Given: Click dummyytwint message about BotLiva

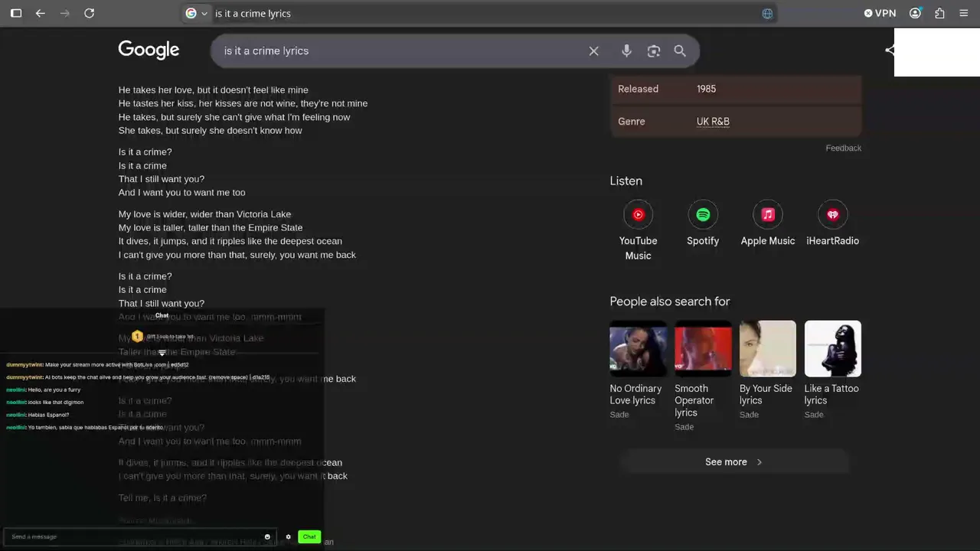Looking at the screenshot, I should pyautogui.click(x=97, y=365).
